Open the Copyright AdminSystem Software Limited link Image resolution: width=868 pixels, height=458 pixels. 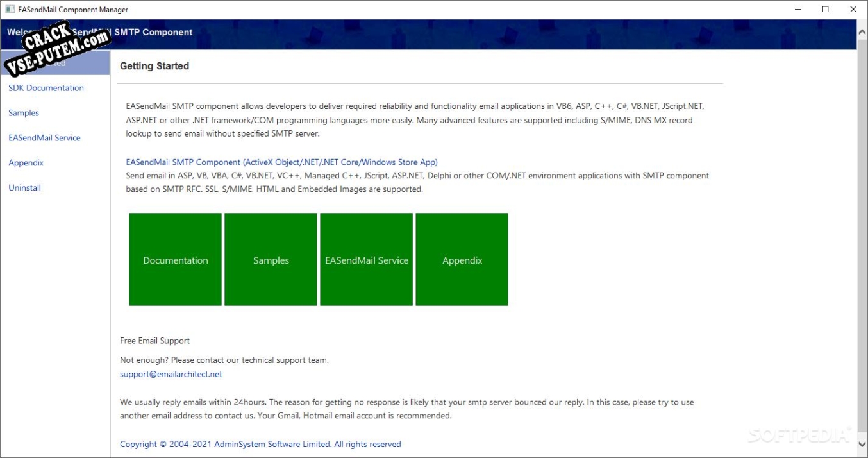click(x=260, y=444)
